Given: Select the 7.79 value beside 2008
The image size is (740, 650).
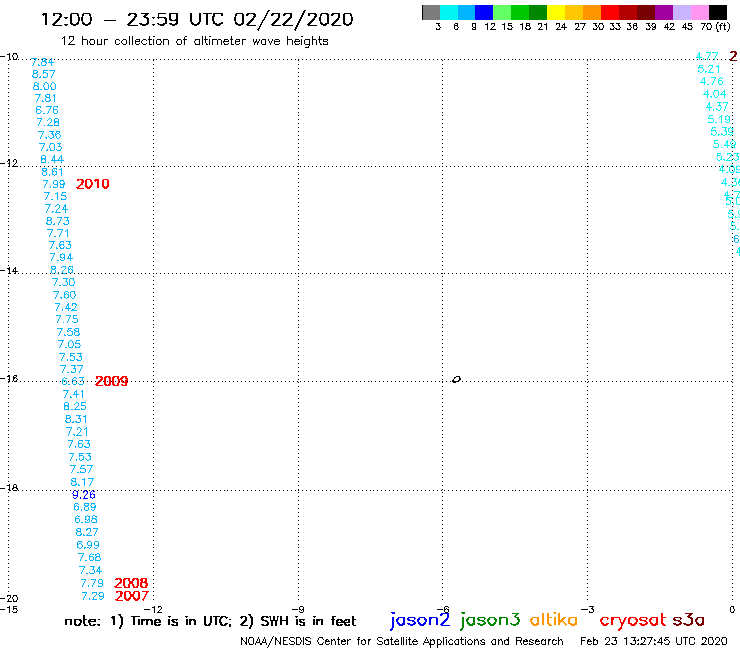Looking at the screenshot, I should pos(92,583).
